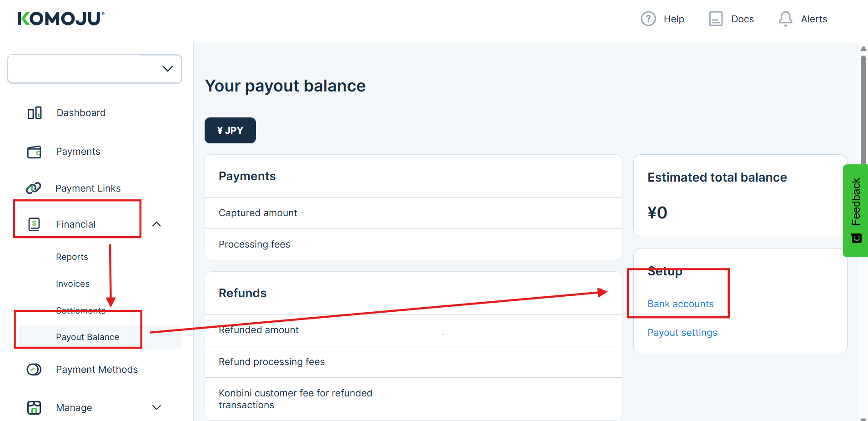Select Payout Balance menu item
The image size is (868, 421).
pos(87,337)
